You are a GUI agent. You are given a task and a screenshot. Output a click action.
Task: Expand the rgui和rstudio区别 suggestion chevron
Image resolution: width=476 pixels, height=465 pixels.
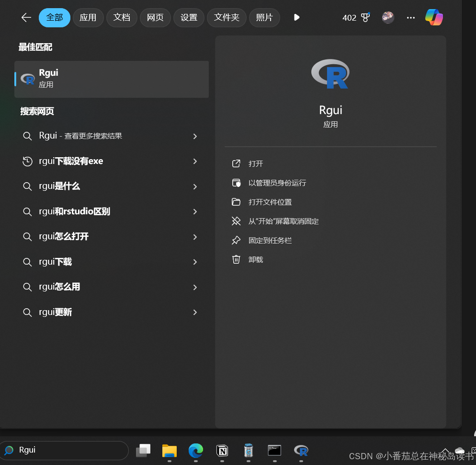pos(195,211)
